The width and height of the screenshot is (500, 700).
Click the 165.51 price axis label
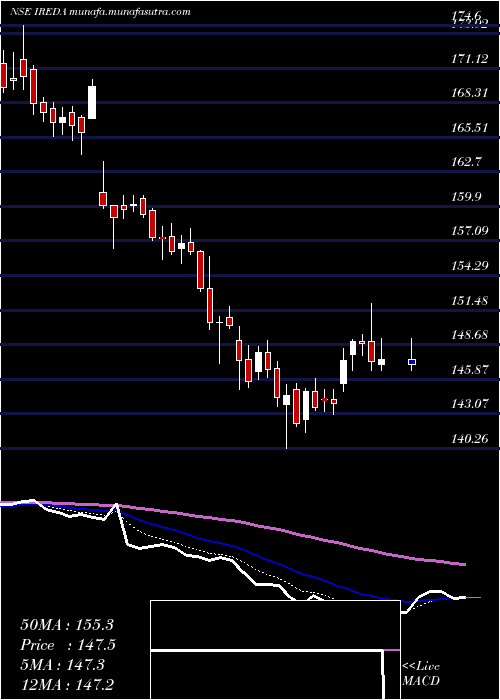[469, 128]
